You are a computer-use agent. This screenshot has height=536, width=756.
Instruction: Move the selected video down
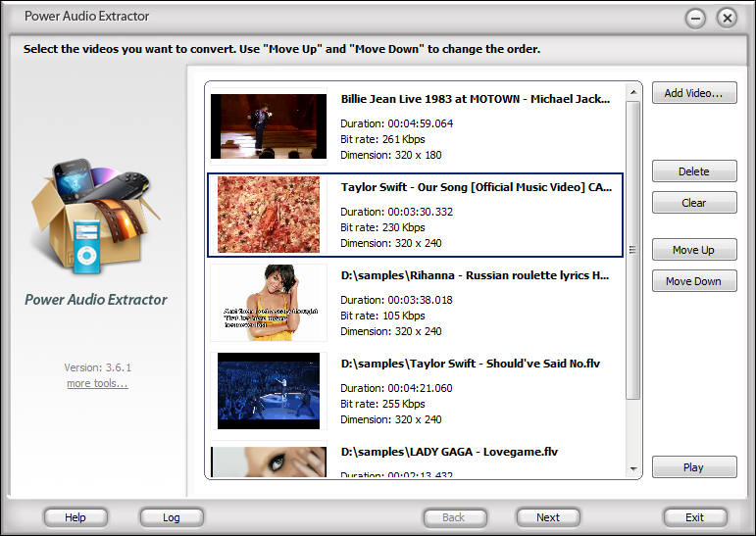694,281
